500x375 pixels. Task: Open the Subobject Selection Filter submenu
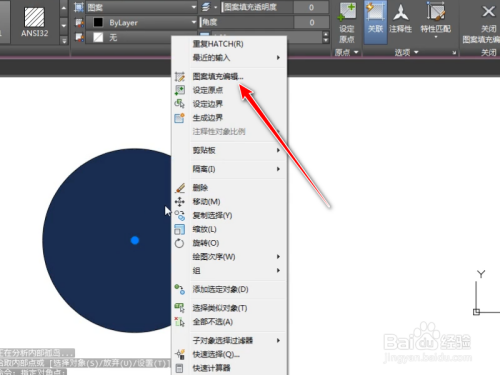coord(229,340)
